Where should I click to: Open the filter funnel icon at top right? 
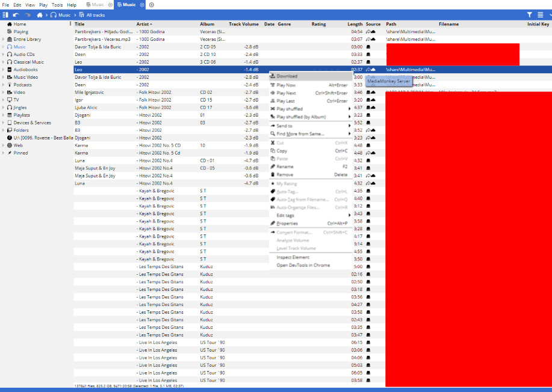tap(530, 14)
